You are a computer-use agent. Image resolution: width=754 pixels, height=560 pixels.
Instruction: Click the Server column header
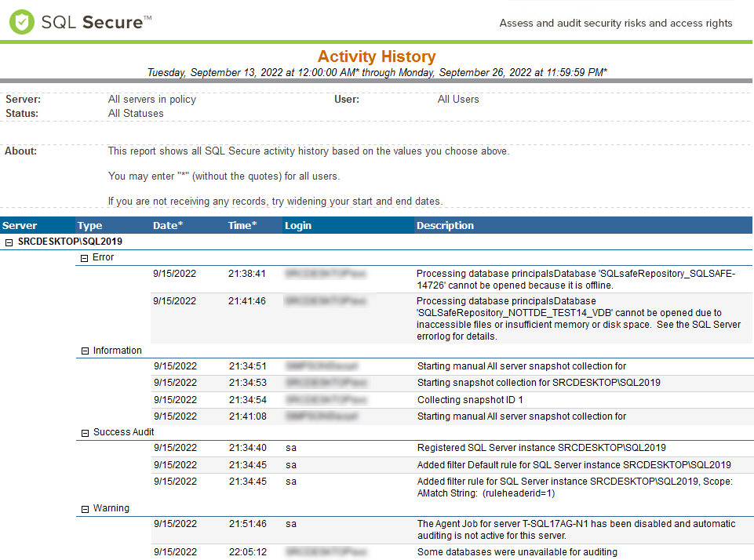pos(20,225)
